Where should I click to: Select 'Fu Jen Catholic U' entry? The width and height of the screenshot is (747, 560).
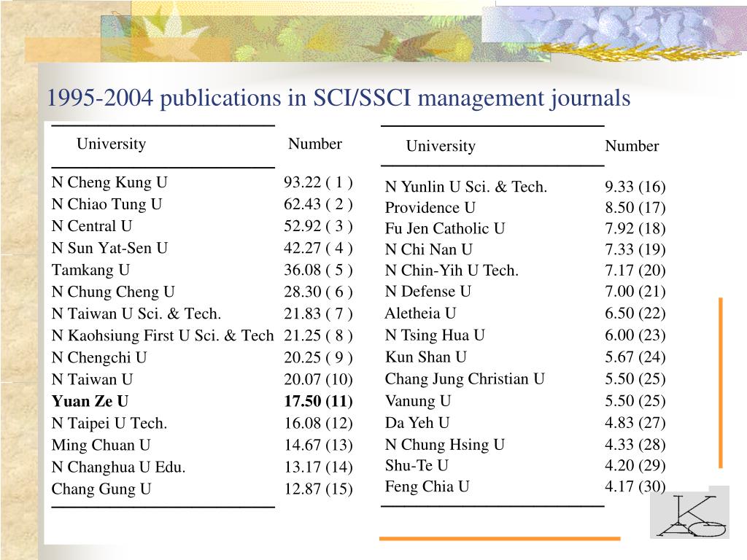[445, 228]
